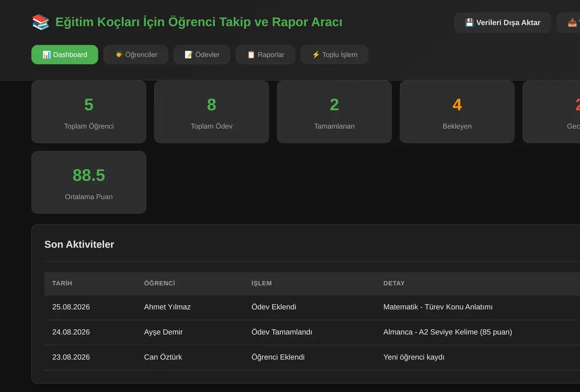Click the TARİH column header
The height and width of the screenshot is (392, 580).
[62, 283]
